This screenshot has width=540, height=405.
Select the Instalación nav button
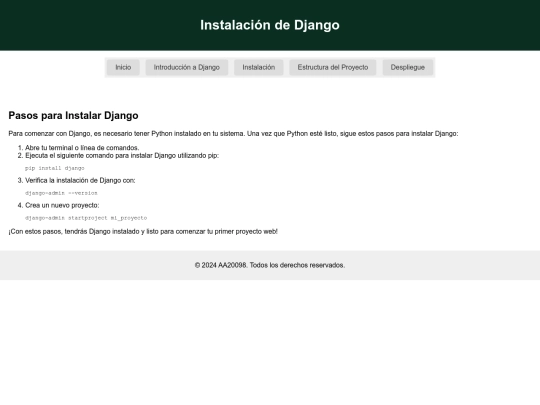[259, 67]
